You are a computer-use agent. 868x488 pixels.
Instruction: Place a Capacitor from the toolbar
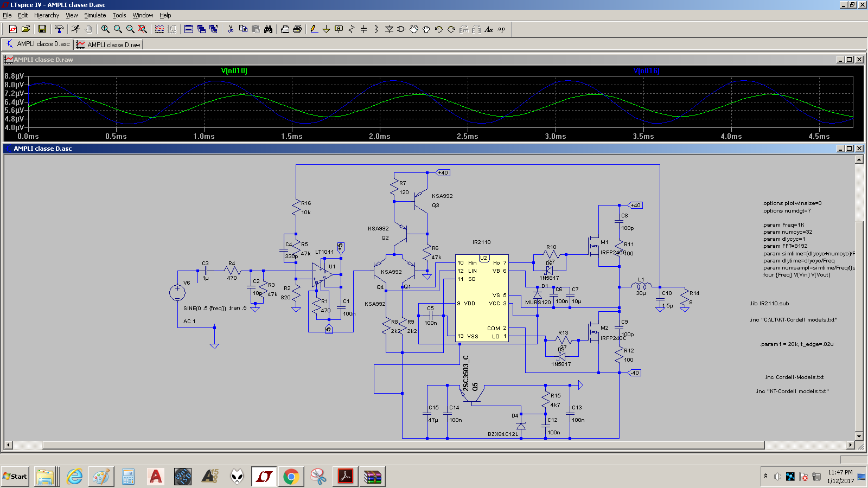pos(364,29)
